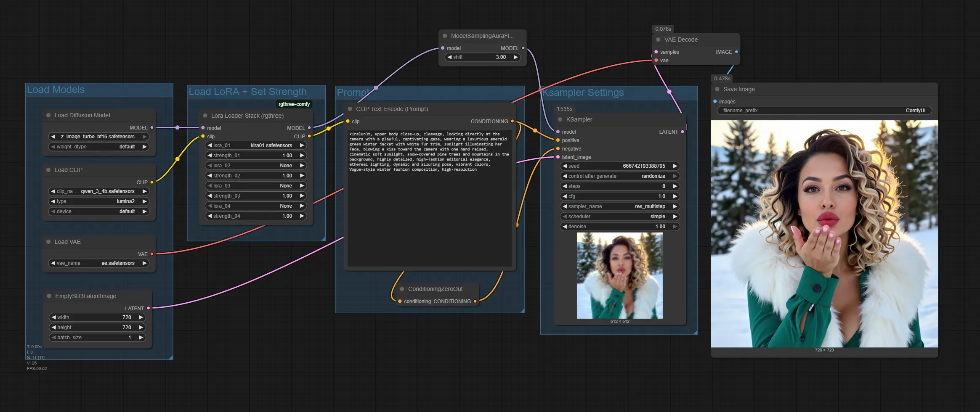The height and width of the screenshot is (412, 980).
Task: Click the KSampler preview thumbnail image
Action: coord(619,276)
